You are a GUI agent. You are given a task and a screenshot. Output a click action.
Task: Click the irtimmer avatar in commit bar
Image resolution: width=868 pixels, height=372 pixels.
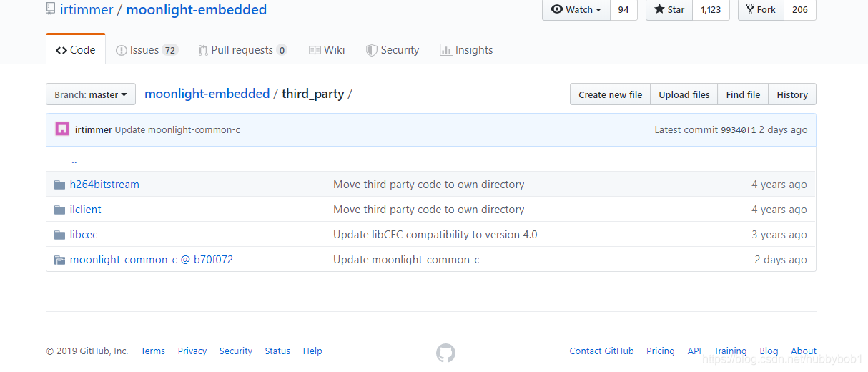[62, 129]
